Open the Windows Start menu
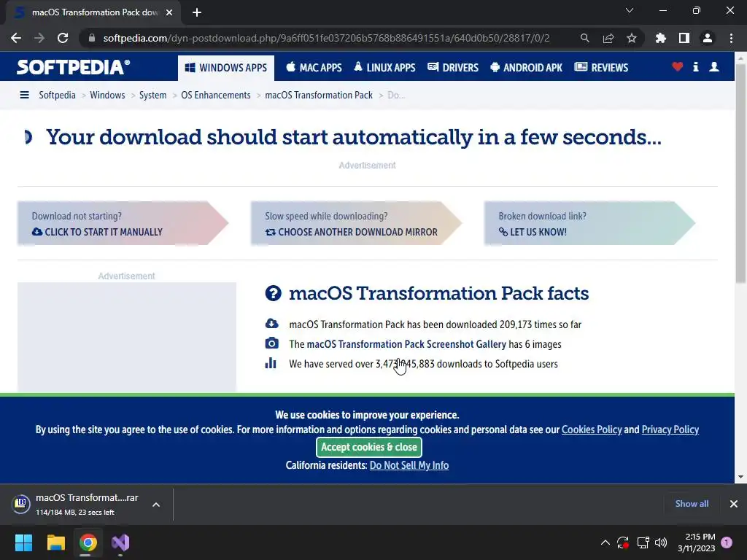The width and height of the screenshot is (747, 560). [23, 542]
